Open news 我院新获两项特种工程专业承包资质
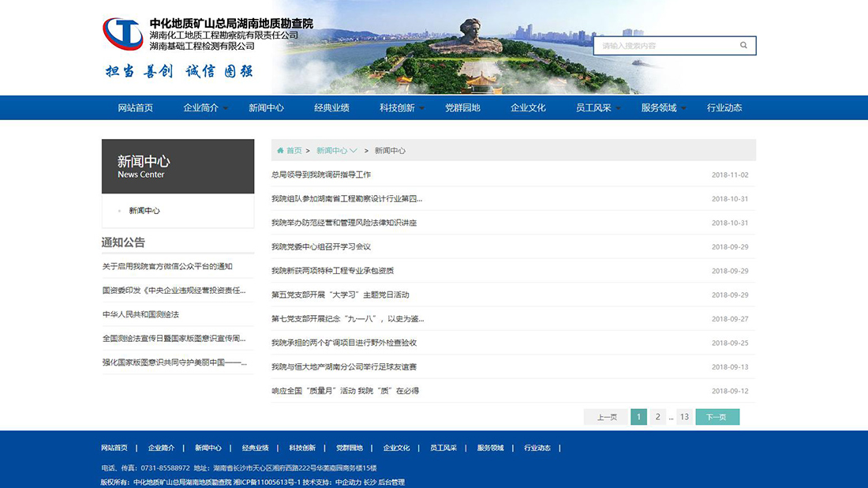 (x=332, y=271)
